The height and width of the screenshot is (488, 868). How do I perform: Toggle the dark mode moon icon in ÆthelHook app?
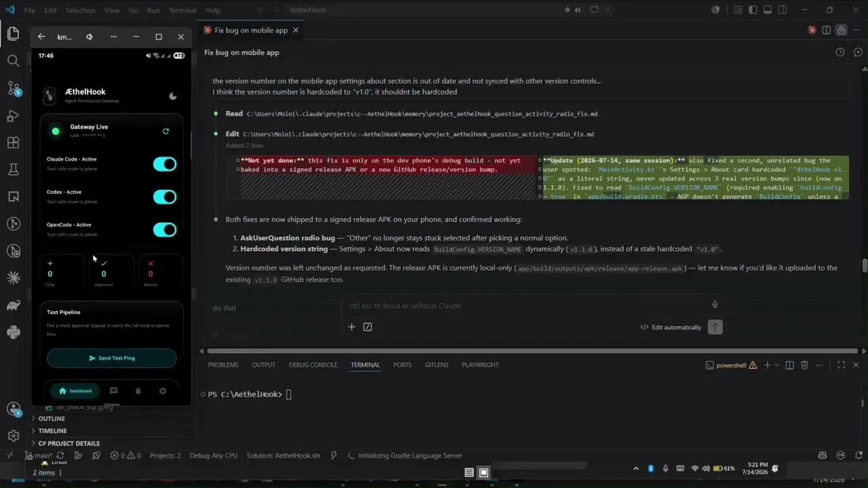[173, 96]
